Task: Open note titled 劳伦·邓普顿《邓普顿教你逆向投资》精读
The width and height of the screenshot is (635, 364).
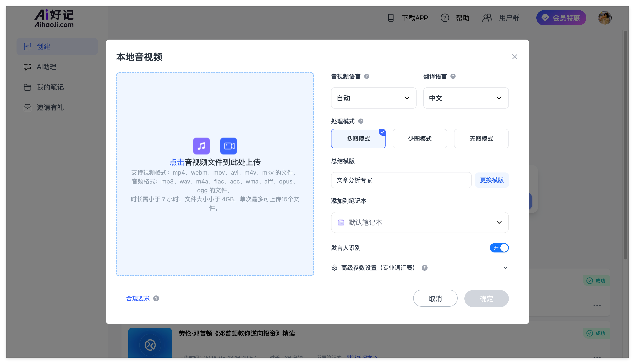Action: [237, 334]
